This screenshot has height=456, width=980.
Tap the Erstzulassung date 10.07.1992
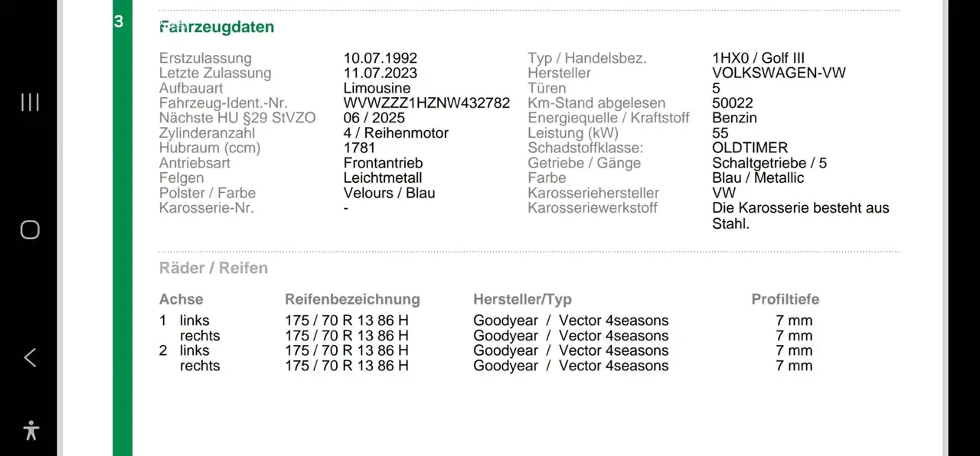(381, 58)
